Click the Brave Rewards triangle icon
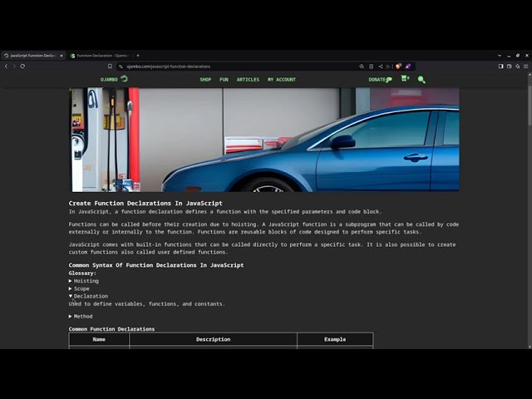 408,66
